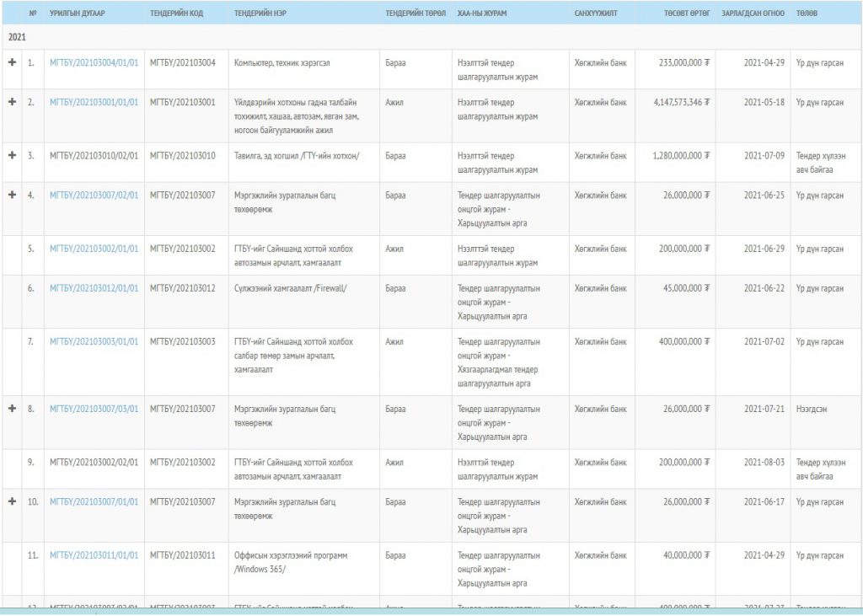863x616 pixels.
Task: Click the УРИЛГЫН ДУГААР column header
Action: [x=77, y=13]
